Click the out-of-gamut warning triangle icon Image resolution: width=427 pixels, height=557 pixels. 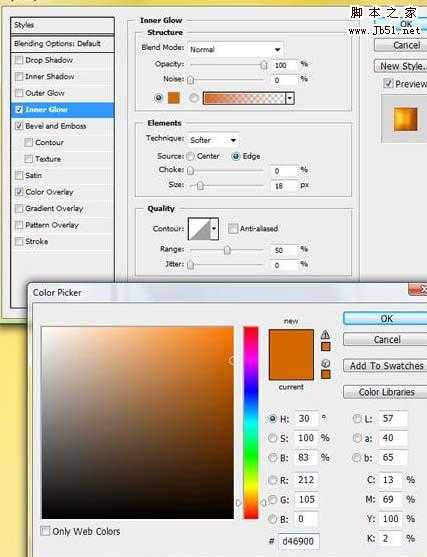tap(325, 335)
